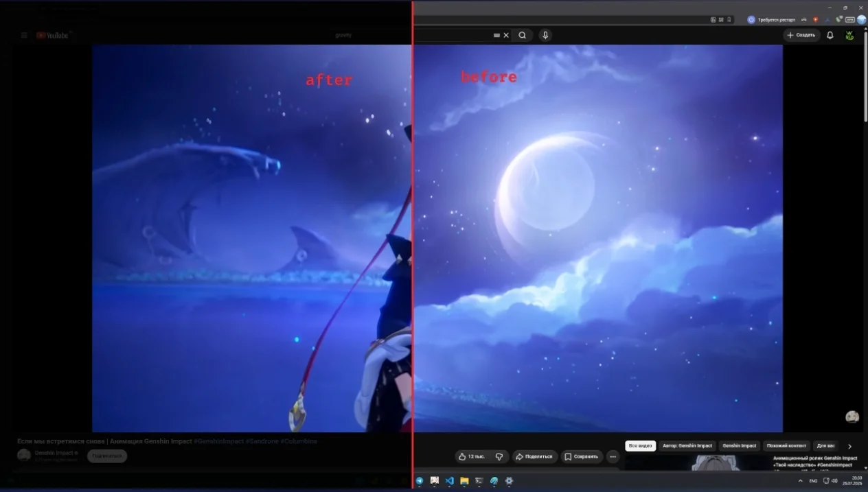The height and width of the screenshot is (492, 868).
Task: Click the browser Требуется рестарт update button
Action: (771, 19)
